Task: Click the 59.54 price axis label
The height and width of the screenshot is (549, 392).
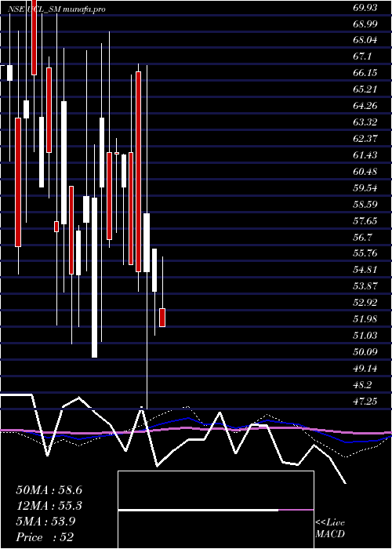Action: tap(365, 188)
